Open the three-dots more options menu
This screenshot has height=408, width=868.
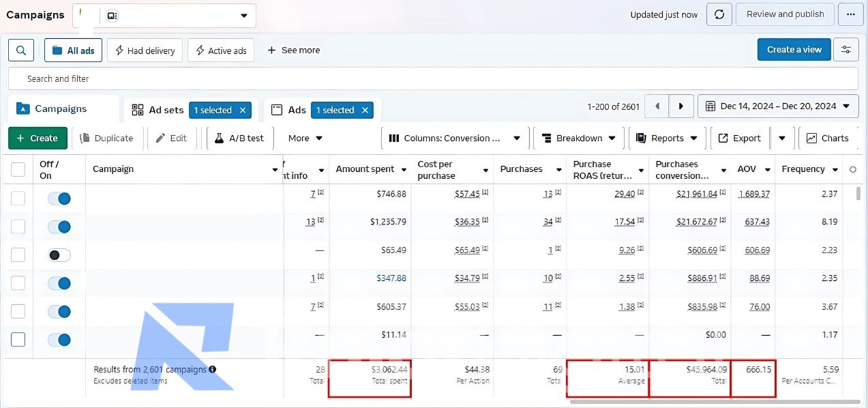click(x=850, y=14)
